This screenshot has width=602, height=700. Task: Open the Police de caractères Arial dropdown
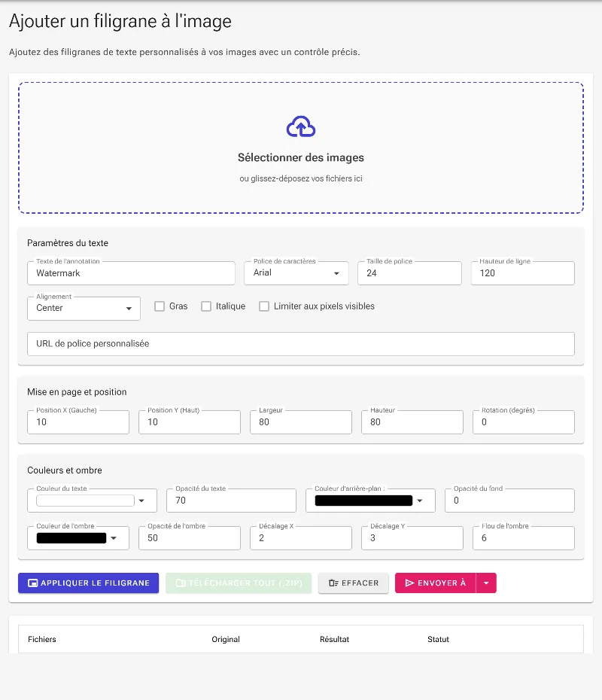point(296,273)
